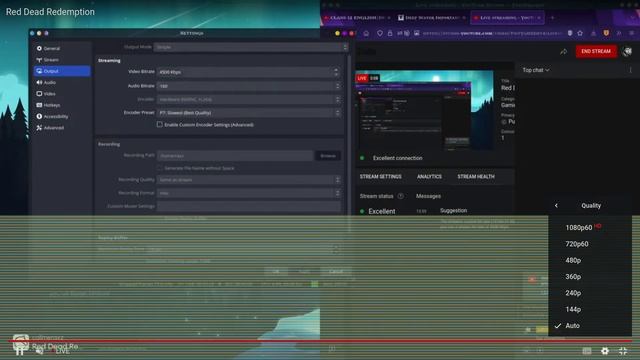Open the Accessibility section in OBS Settings

[x=62, y=116]
